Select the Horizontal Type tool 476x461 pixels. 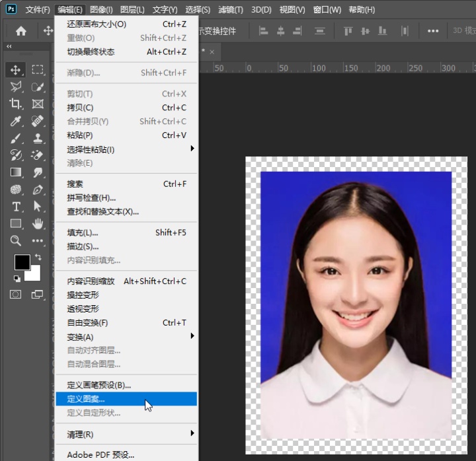tap(15, 207)
